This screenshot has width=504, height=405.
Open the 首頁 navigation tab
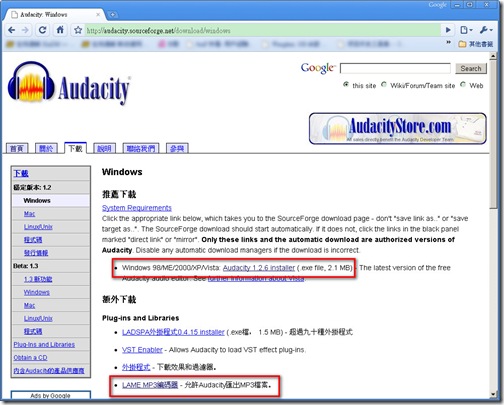pos(17,148)
